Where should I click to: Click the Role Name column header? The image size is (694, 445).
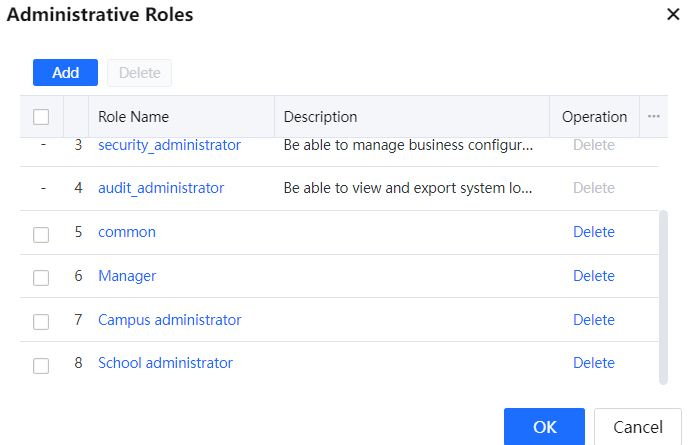(133, 117)
